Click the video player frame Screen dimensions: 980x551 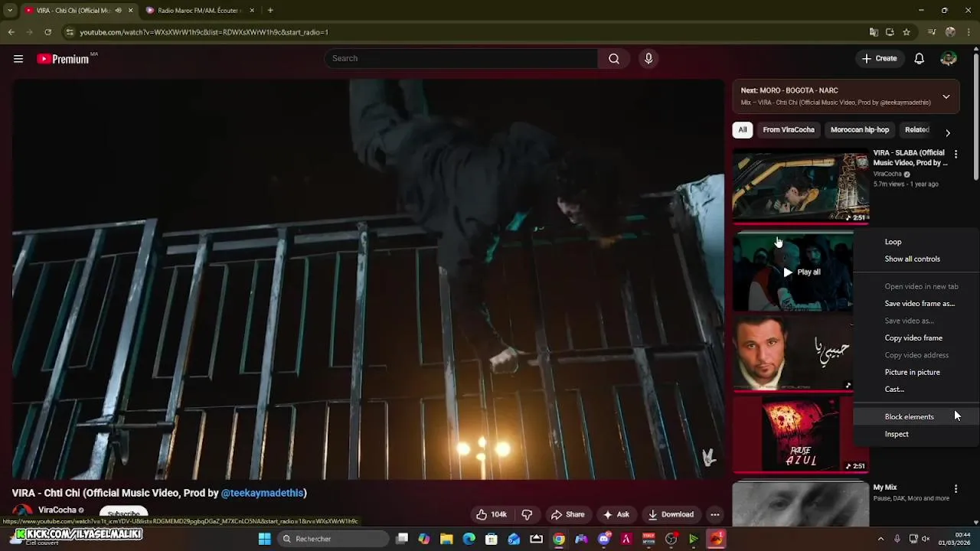367,279
